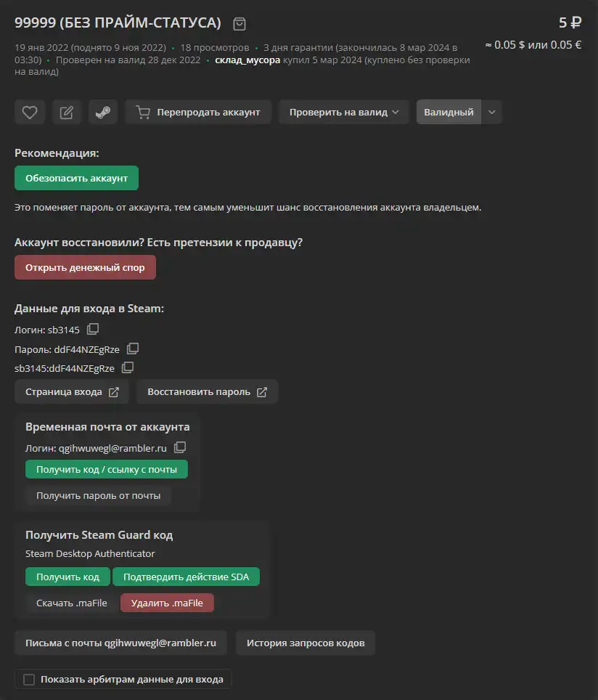Click the 'Валидный' status button
The width and height of the screenshot is (598, 700).
click(x=448, y=113)
